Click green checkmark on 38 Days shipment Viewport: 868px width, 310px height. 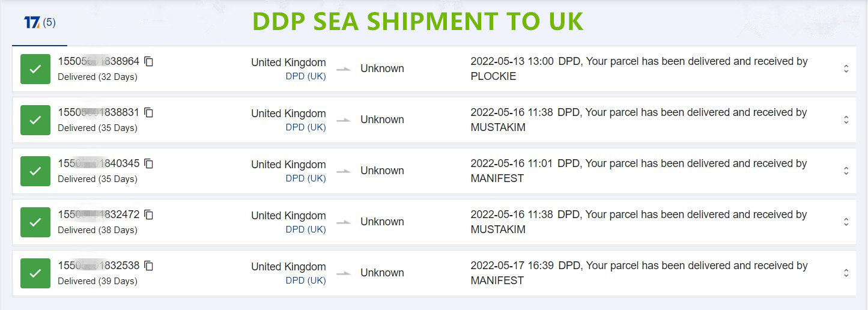35,222
